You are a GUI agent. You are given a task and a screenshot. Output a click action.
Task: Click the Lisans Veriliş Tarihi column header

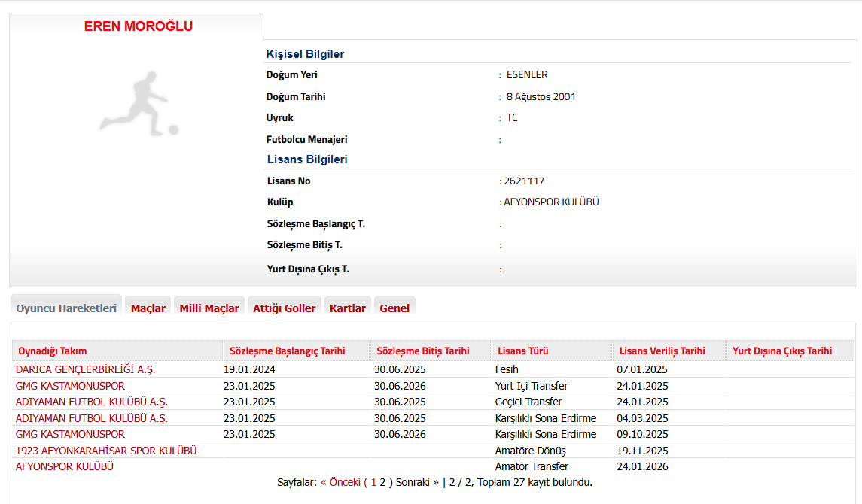[662, 351]
